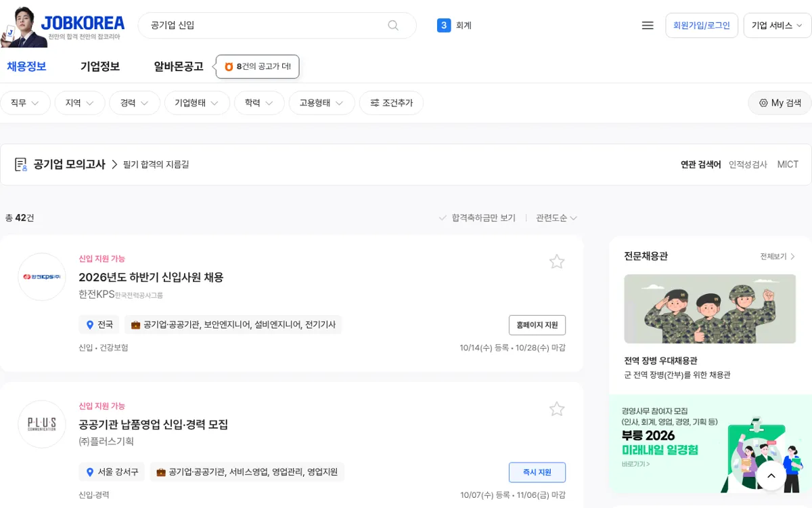Click the 전역 장병 우대채용관 title

click(660, 361)
